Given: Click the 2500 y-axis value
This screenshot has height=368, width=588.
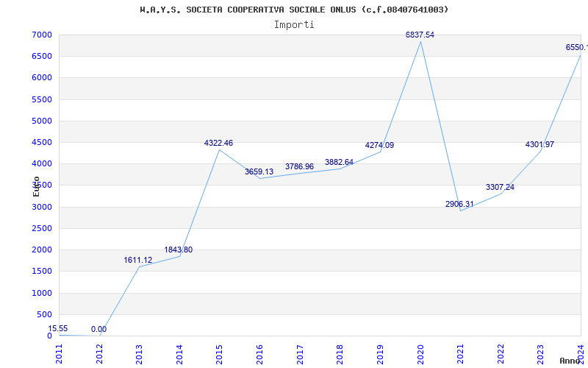Looking at the screenshot, I should [42, 228].
